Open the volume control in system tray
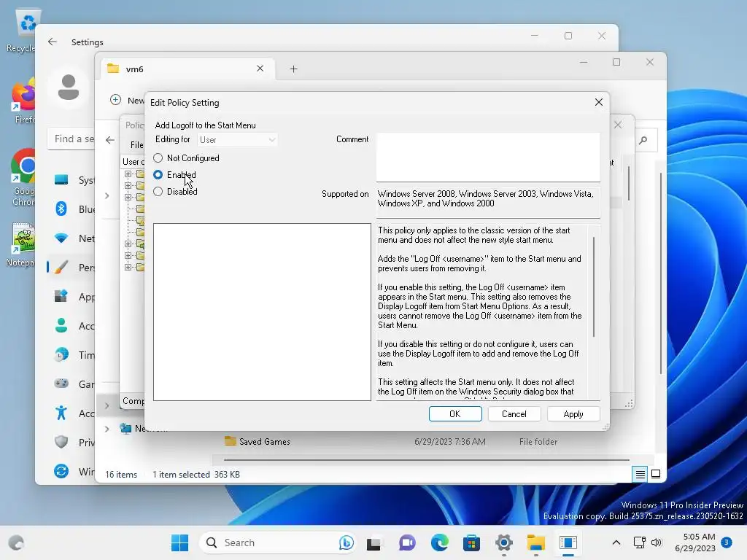Viewport: 747px width, 560px height. click(x=657, y=542)
